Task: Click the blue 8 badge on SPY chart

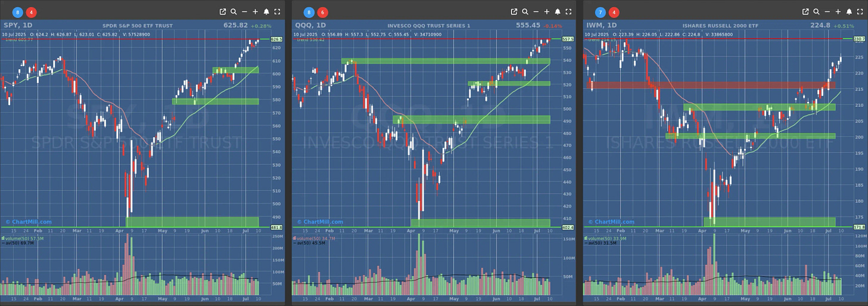Action: click(x=17, y=12)
